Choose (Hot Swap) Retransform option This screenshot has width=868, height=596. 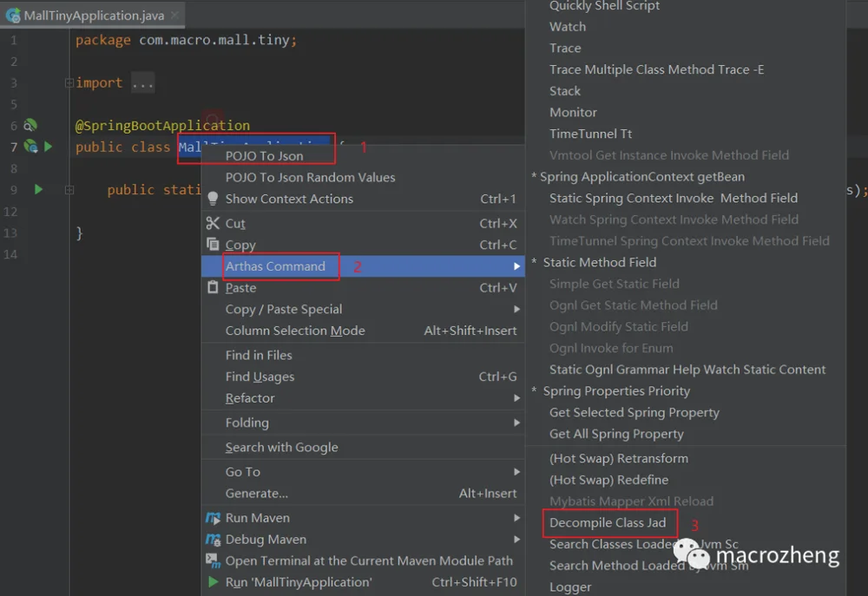[618, 458]
